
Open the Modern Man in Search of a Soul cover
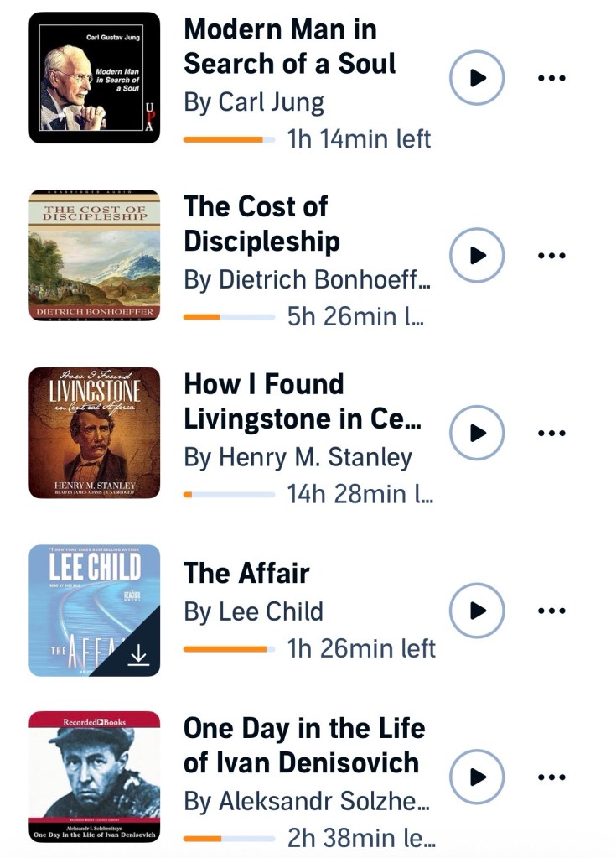(x=94, y=78)
